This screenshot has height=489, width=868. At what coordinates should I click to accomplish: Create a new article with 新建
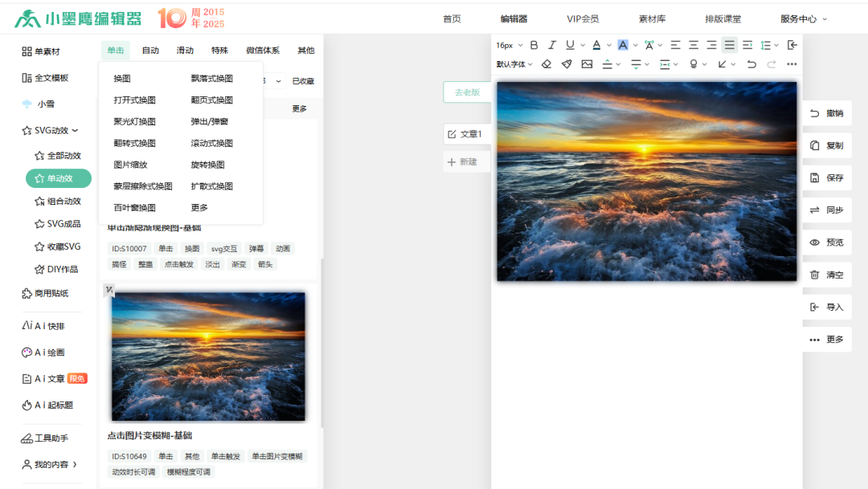[466, 161]
